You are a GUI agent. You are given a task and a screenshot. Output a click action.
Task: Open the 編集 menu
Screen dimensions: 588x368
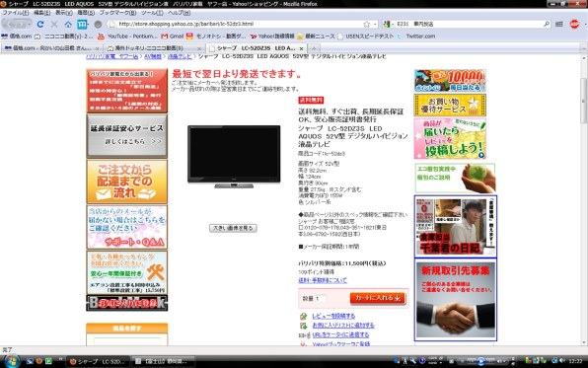coord(41,13)
